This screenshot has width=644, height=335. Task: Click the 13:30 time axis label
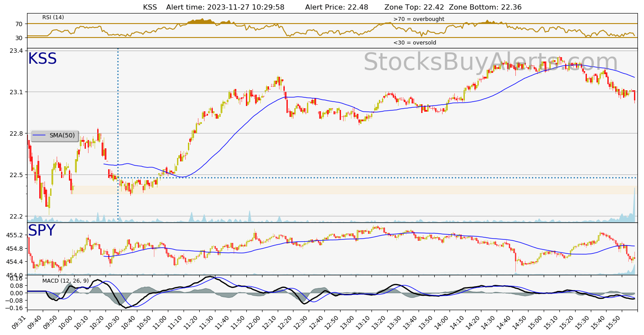[x=396, y=321]
